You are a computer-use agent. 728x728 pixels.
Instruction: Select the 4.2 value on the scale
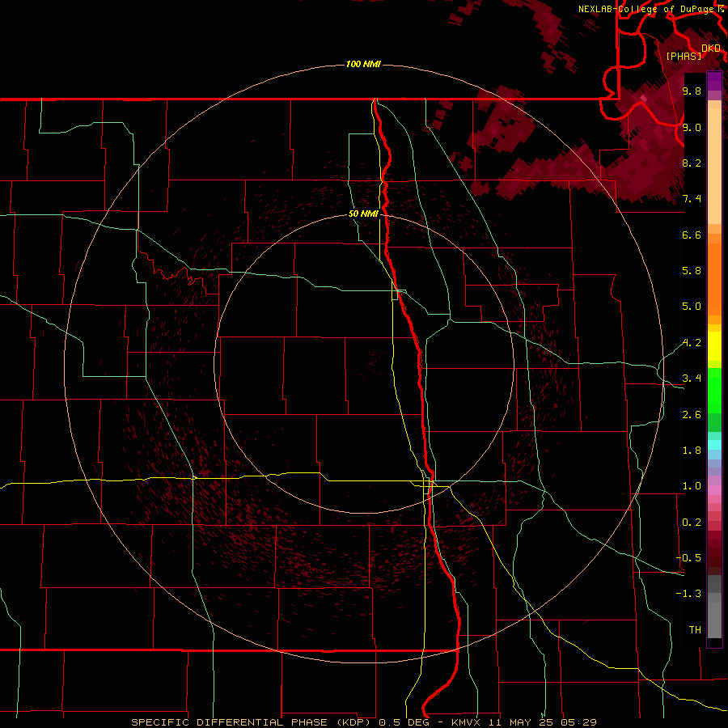click(x=692, y=343)
